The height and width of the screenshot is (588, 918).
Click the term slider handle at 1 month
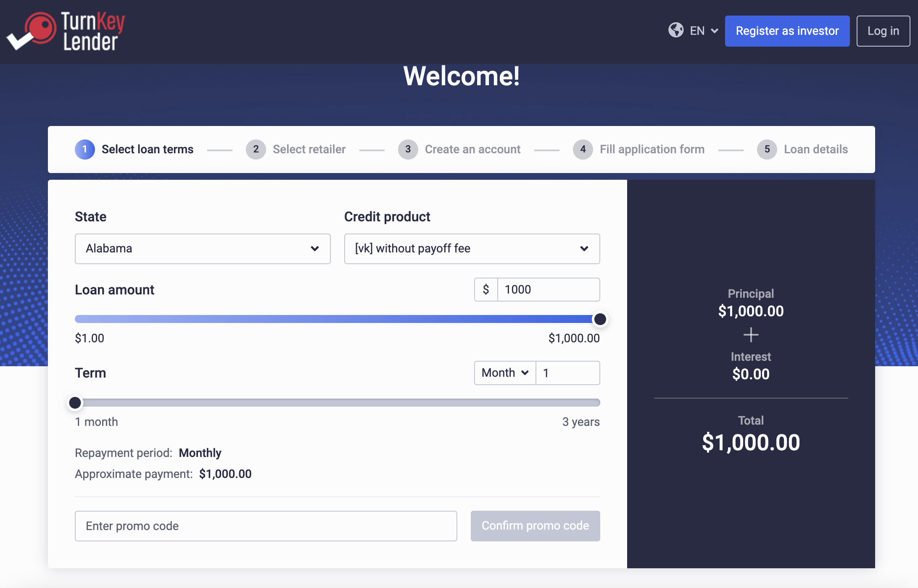[x=75, y=402]
